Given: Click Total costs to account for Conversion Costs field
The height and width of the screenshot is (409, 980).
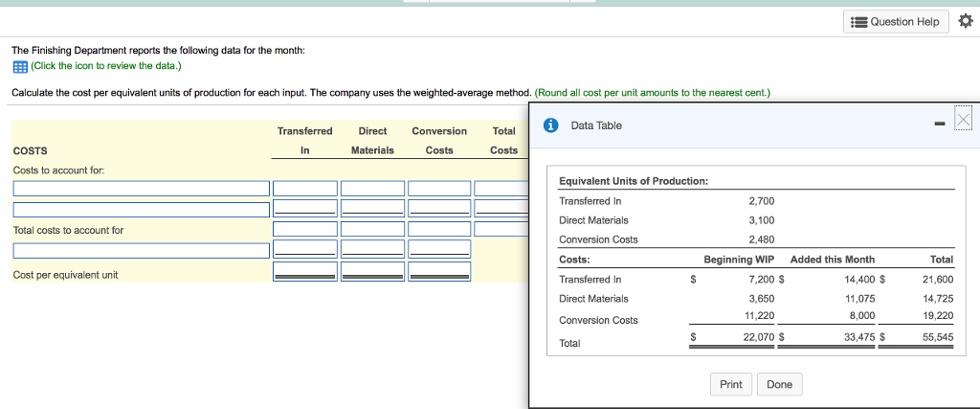Looking at the screenshot, I should pos(439,230).
